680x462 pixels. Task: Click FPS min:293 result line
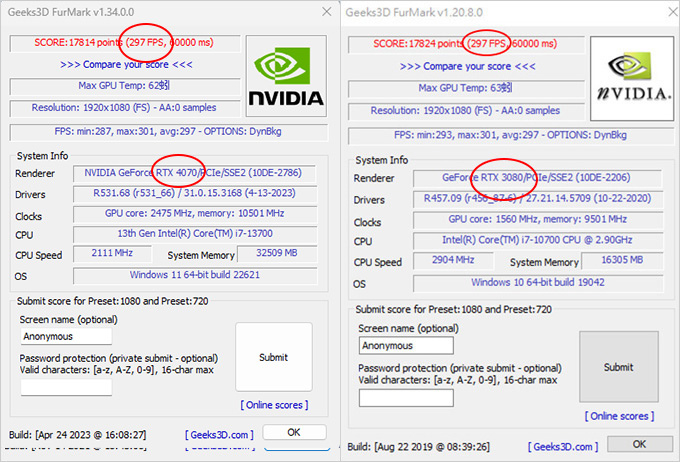point(510,135)
